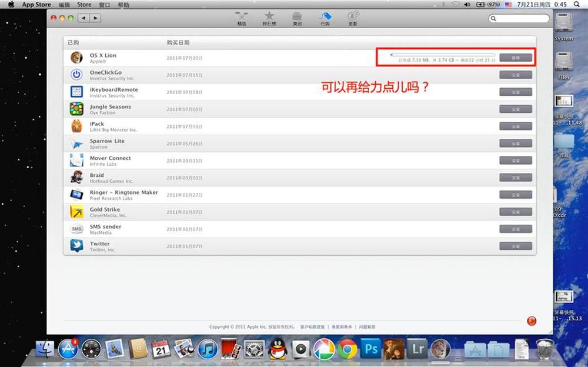Click the Twitter bird app icon
Image resolution: width=588 pixels, height=367 pixels.
[x=76, y=246]
